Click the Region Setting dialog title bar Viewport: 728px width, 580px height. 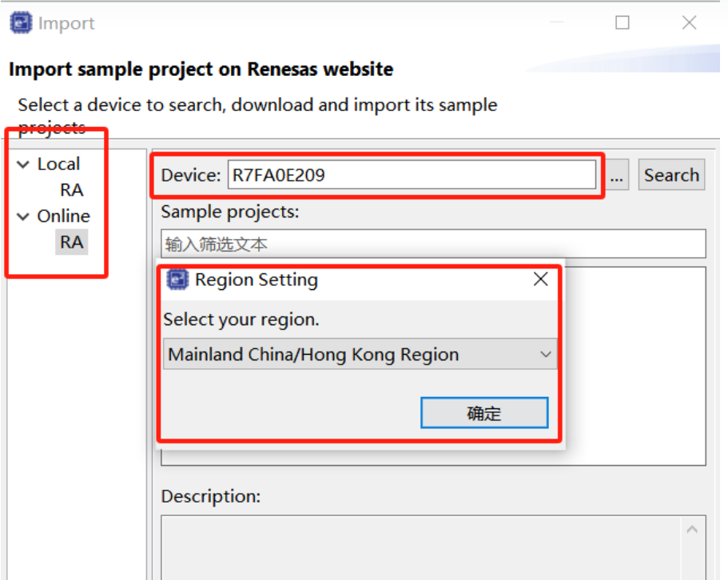point(400,280)
